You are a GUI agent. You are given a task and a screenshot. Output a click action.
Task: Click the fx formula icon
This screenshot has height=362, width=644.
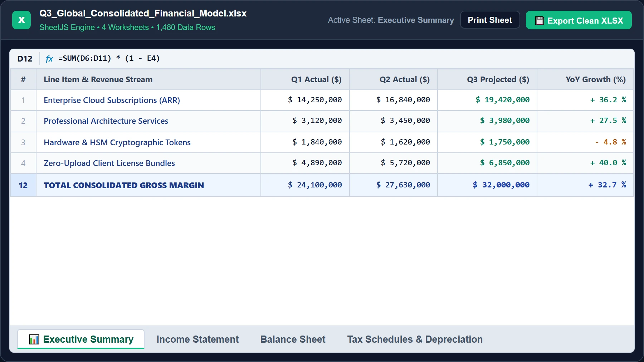tap(49, 59)
